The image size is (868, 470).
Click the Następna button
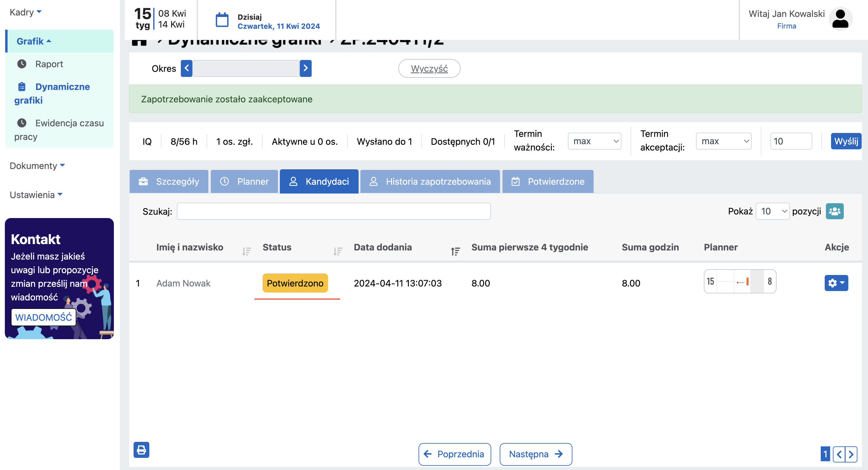point(535,454)
